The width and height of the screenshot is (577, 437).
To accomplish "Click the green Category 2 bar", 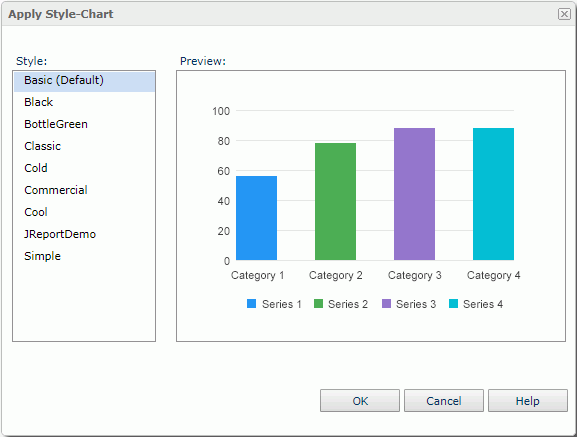I will [335, 202].
